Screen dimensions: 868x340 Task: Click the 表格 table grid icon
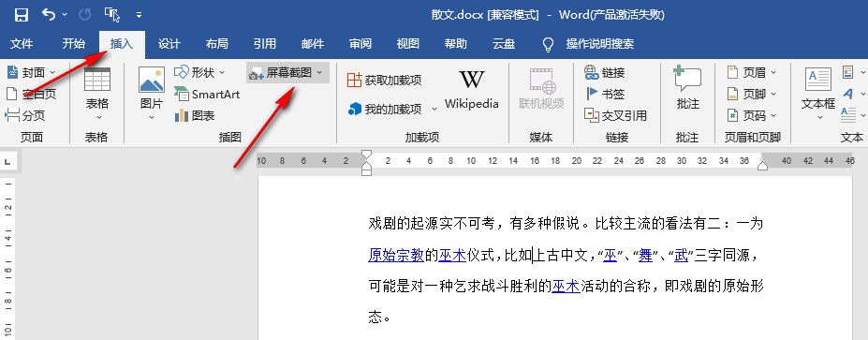[x=96, y=79]
